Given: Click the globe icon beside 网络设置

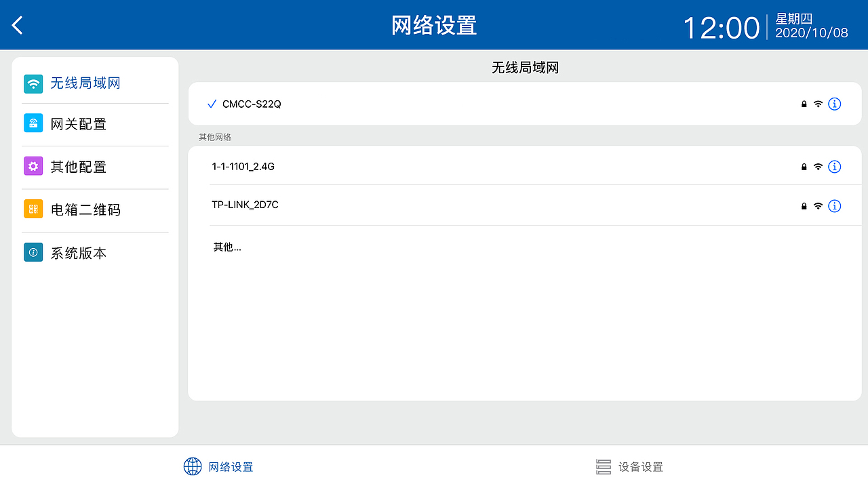Looking at the screenshot, I should click(x=193, y=466).
